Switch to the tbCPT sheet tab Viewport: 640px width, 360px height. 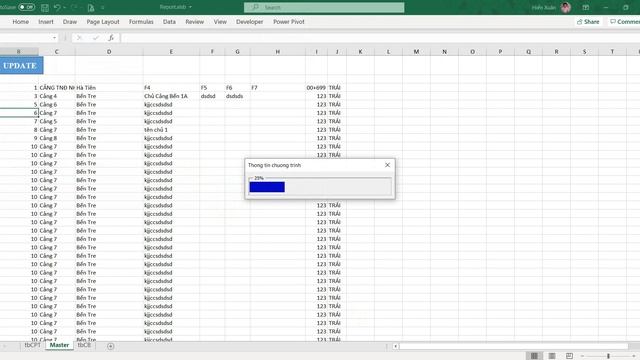click(x=32, y=345)
